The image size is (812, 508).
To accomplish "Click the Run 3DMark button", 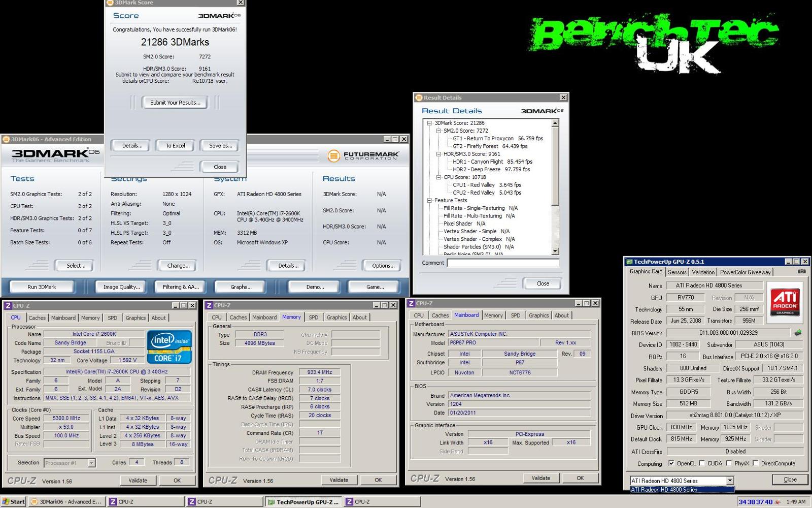I will point(42,287).
